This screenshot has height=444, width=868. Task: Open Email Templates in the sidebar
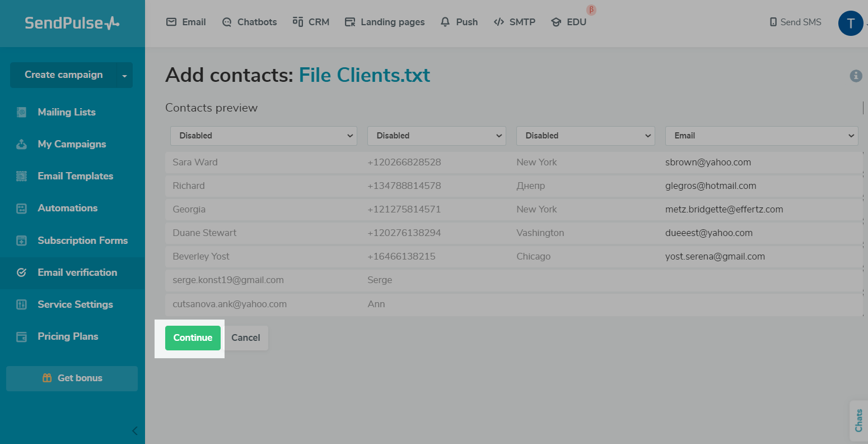point(76,176)
